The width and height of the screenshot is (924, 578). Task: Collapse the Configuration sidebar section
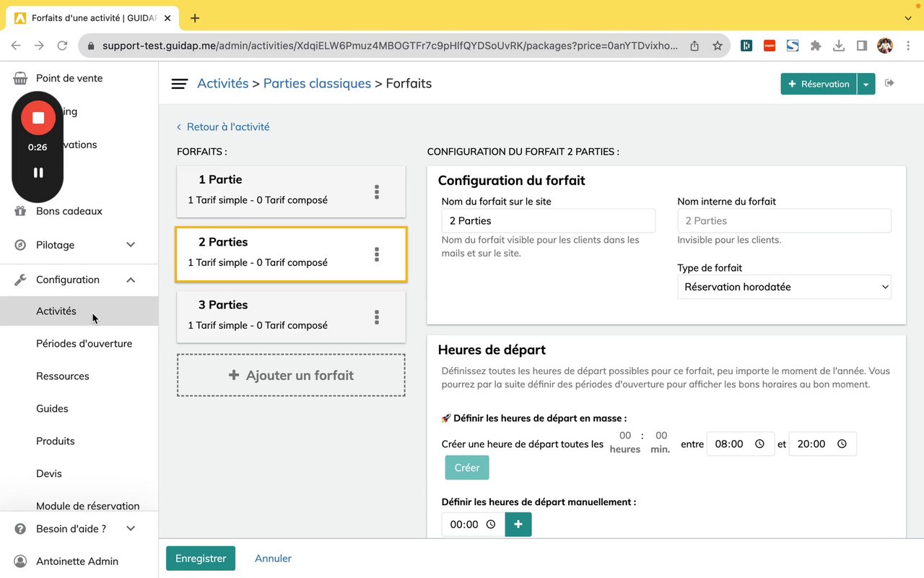(x=131, y=280)
